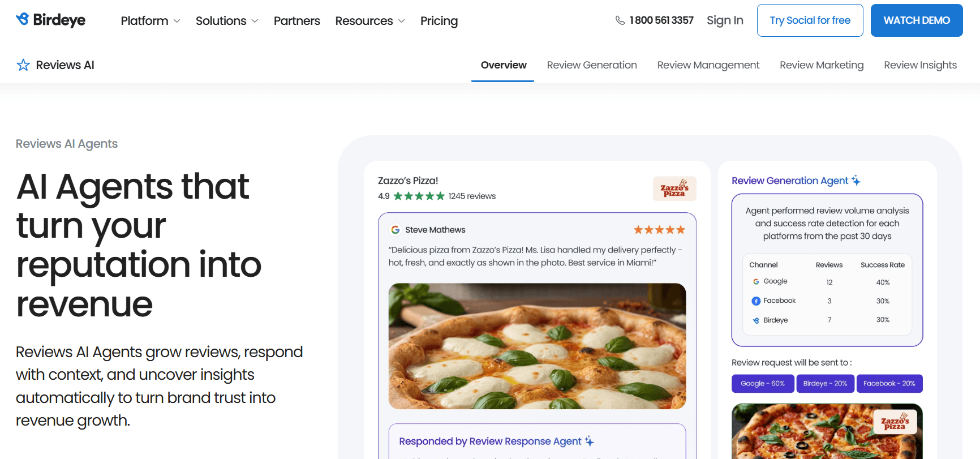980x459 pixels.
Task: Click the Reviews AI Agents label
Action: (x=67, y=144)
